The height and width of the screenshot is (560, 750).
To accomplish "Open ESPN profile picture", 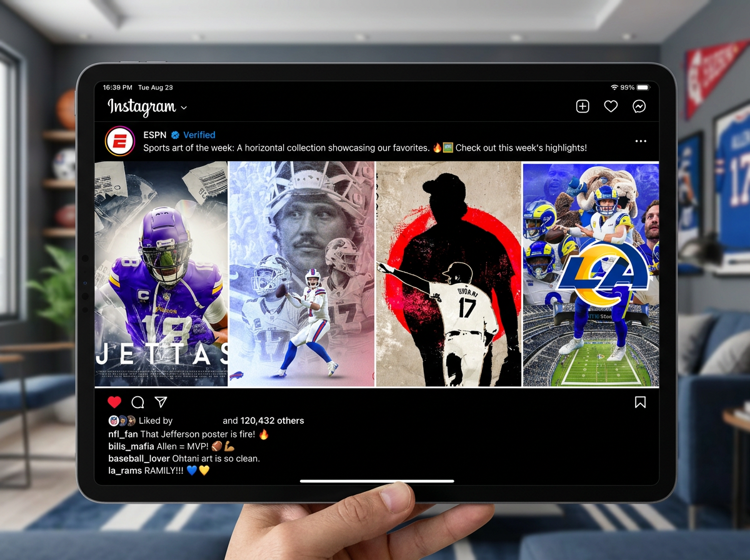I will [x=120, y=141].
